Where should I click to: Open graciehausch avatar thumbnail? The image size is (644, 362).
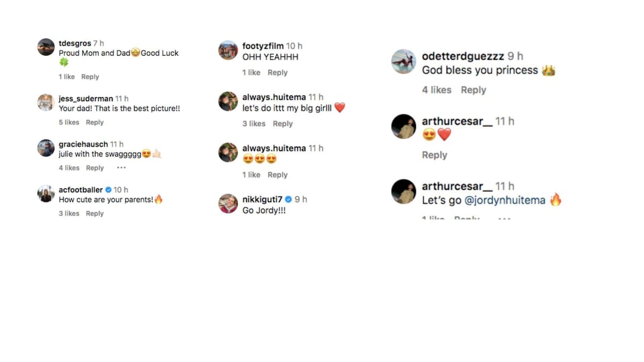click(x=46, y=148)
